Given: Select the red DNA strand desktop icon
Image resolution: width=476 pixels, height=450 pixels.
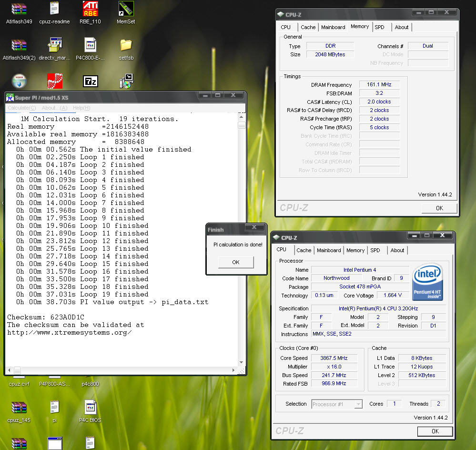Looking at the screenshot, I should point(55,81).
